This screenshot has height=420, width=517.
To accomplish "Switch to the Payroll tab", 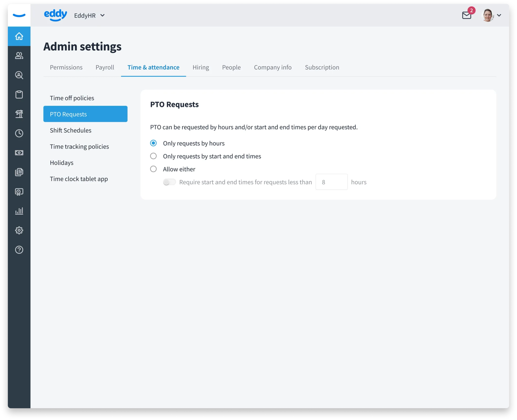I will tap(105, 67).
